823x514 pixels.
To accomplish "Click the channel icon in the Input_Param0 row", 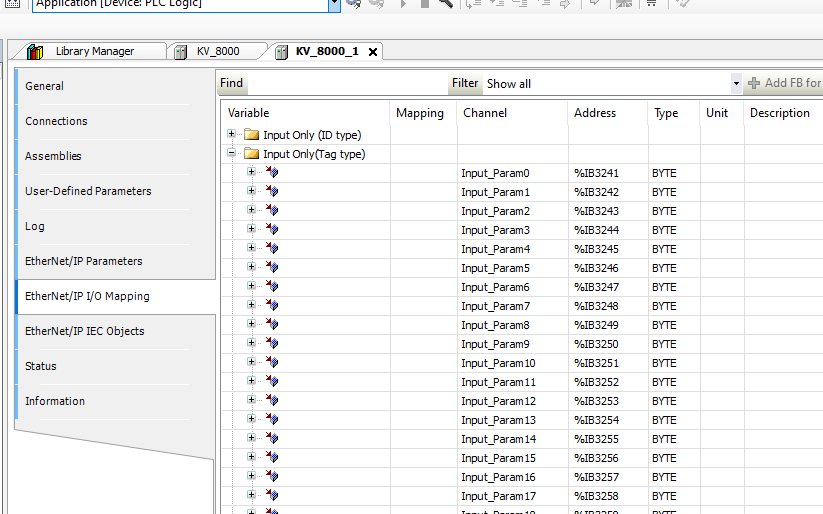I will click(272, 172).
